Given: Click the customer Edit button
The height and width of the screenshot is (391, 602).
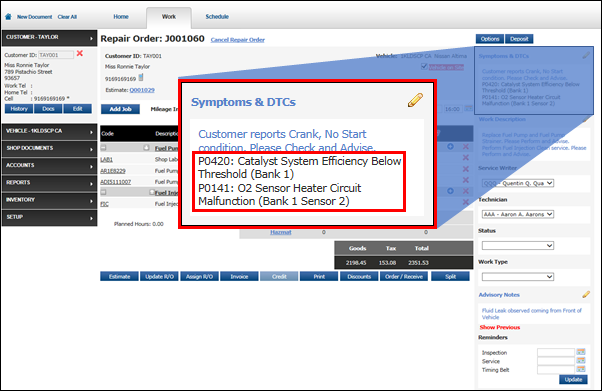Looking at the screenshot, I should (x=78, y=109).
